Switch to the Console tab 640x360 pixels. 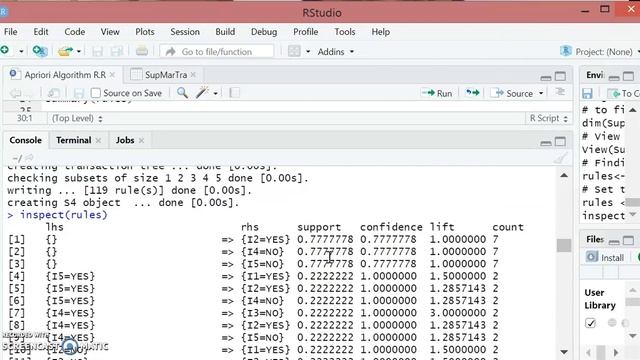(x=26, y=140)
